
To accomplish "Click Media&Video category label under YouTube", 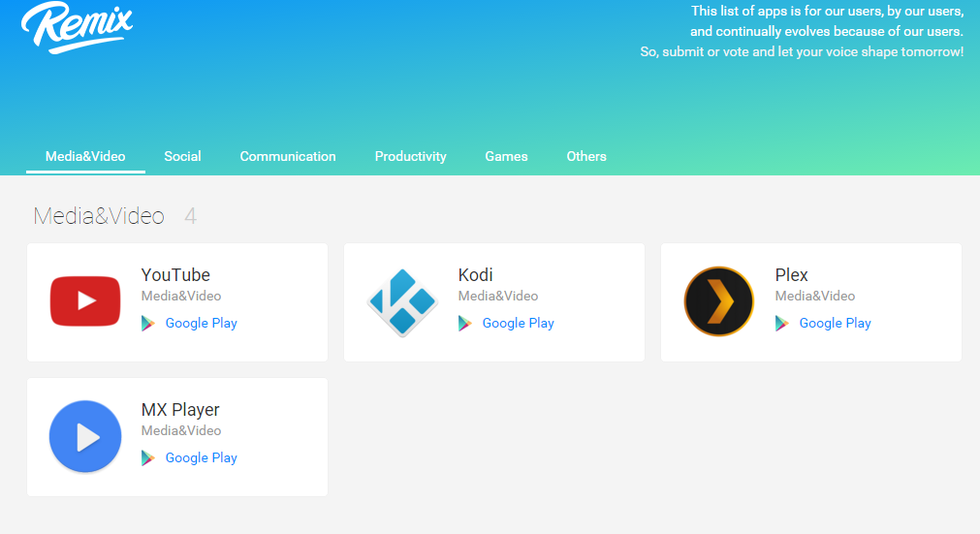I will pos(181,296).
